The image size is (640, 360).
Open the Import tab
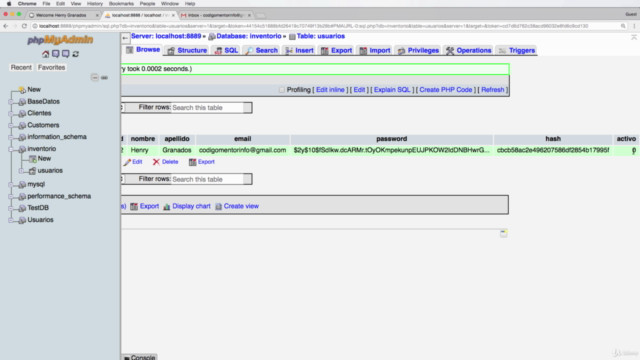(375, 51)
